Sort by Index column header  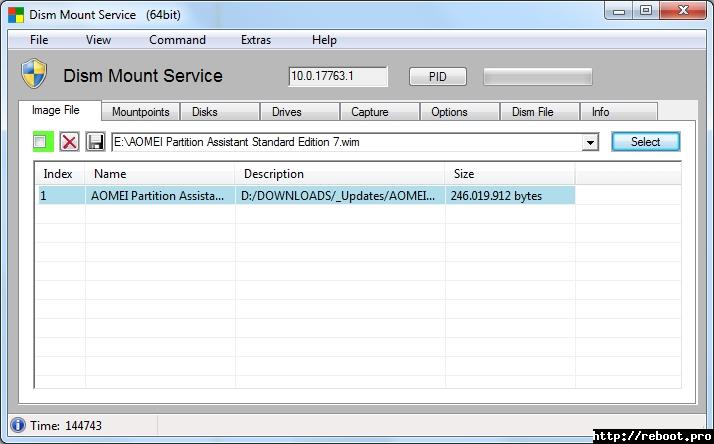pos(60,174)
